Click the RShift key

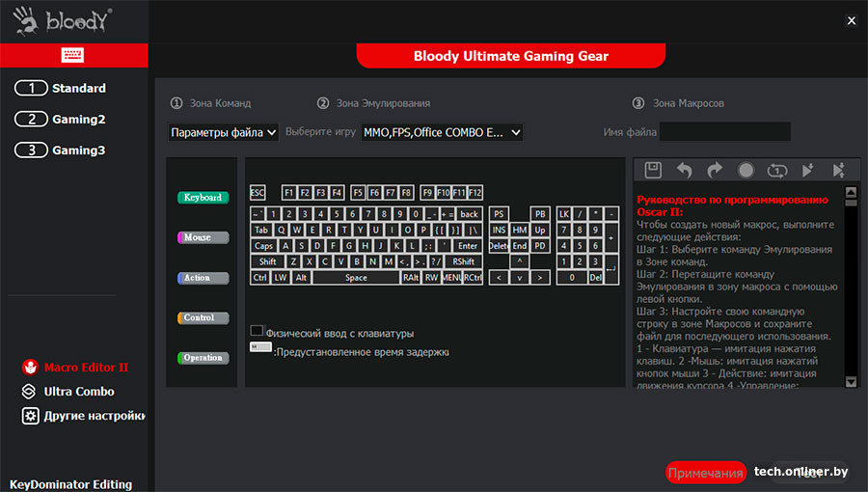click(463, 261)
